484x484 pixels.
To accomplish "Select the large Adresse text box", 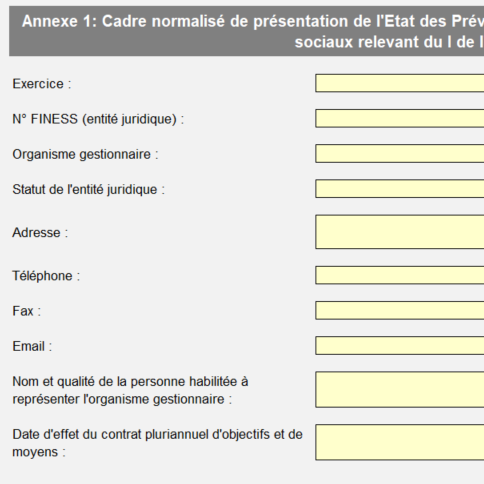I will tap(400, 232).
